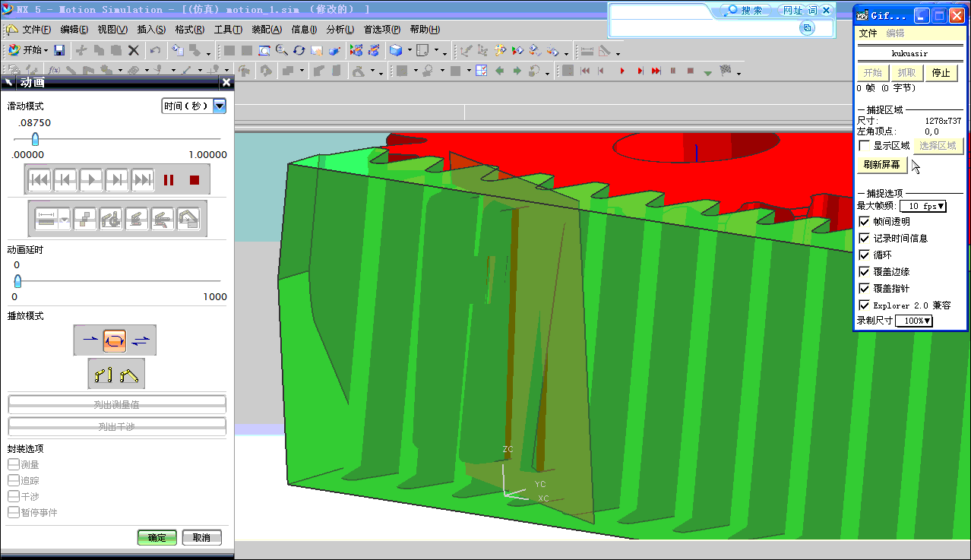Click the red step-forward icon in top toolbar
This screenshot has height=560, width=971.
pos(640,71)
